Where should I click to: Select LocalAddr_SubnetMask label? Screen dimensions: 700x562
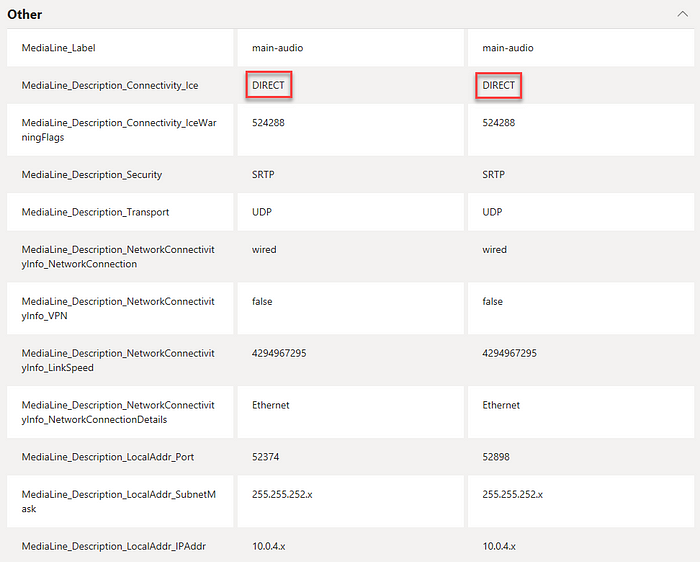119,501
